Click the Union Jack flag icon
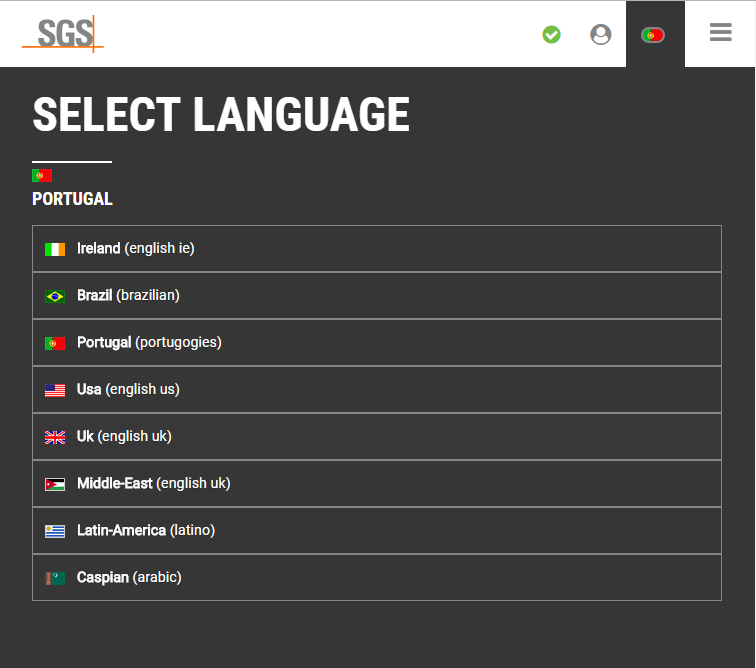The width and height of the screenshot is (756, 668). tap(55, 437)
